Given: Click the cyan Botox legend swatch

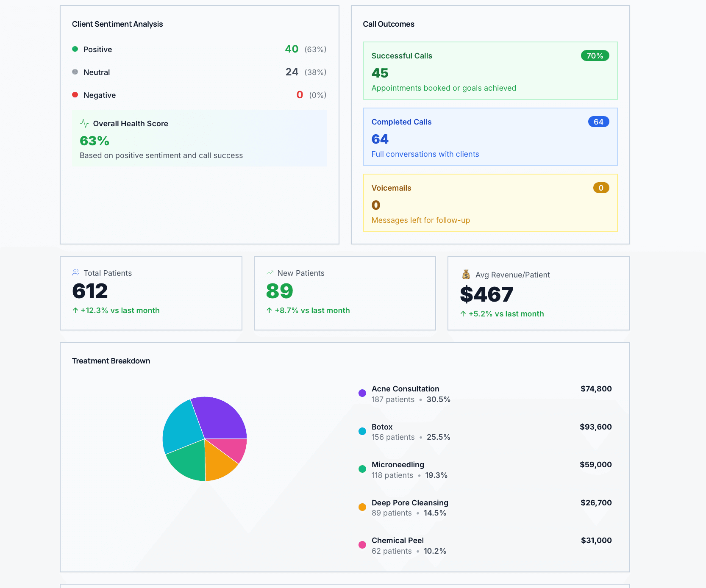Looking at the screenshot, I should (362, 431).
